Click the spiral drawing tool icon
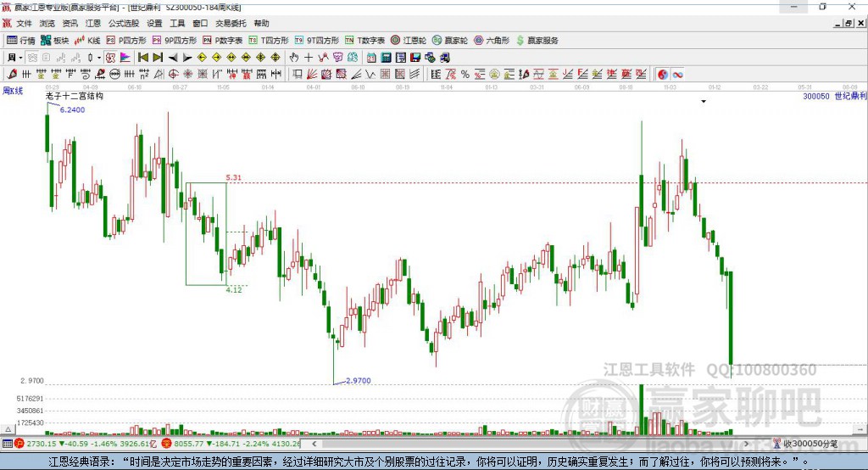 coord(86,75)
